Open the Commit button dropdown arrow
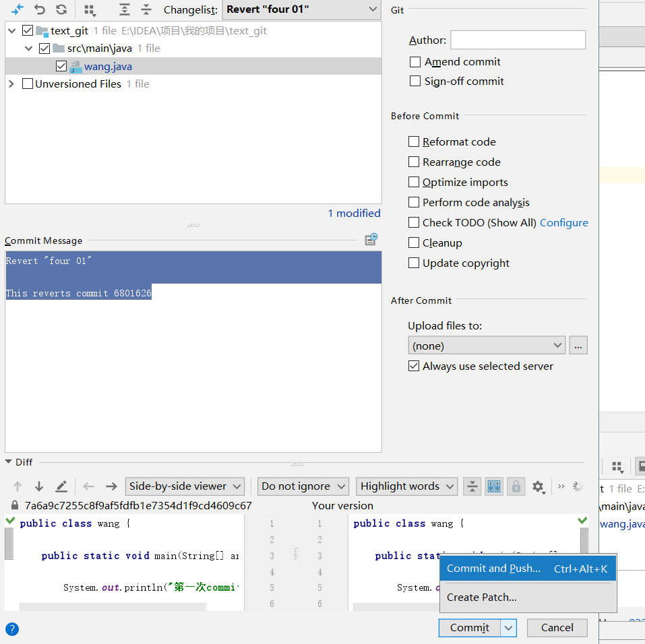645x644 pixels. [x=508, y=628]
